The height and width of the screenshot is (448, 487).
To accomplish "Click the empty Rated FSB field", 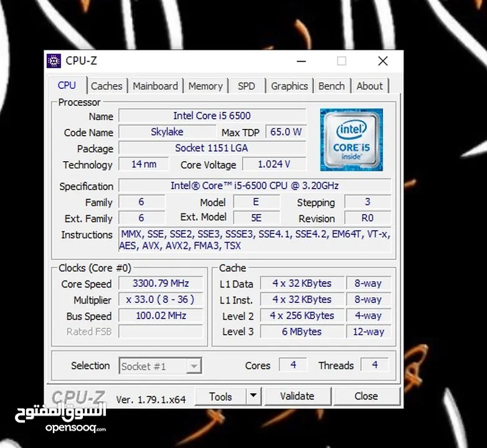I will [161, 332].
